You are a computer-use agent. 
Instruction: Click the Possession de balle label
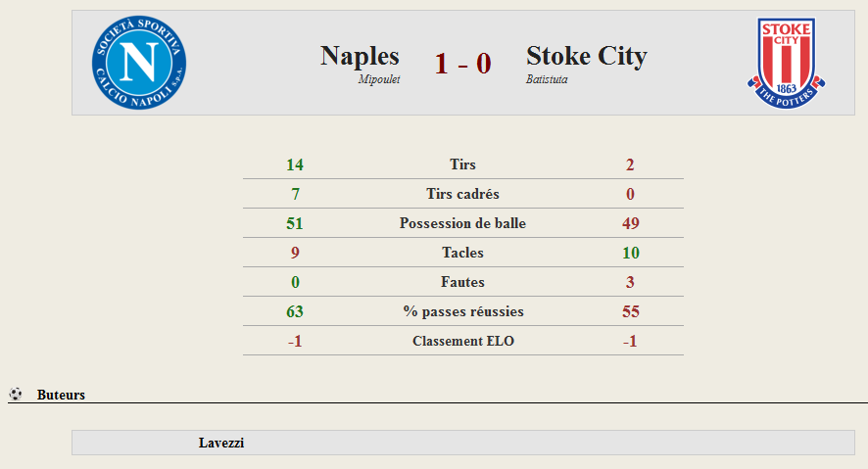click(x=462, y=223)
